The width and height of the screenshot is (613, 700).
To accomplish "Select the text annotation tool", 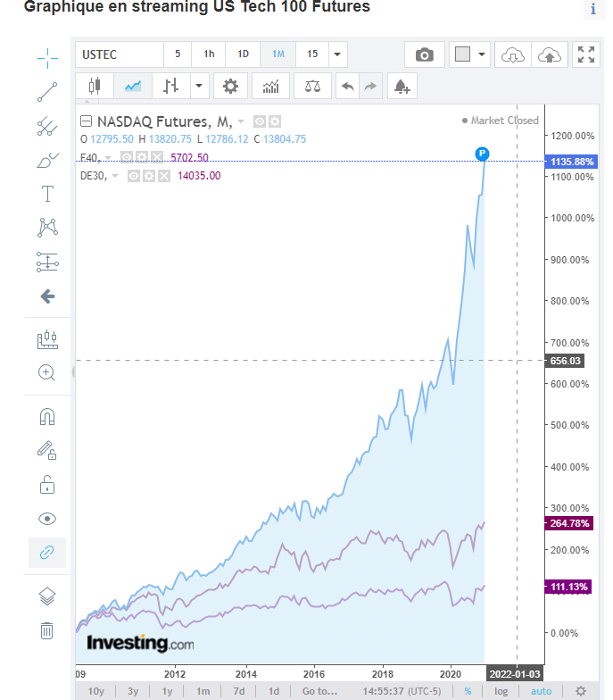I will [47, 195].
